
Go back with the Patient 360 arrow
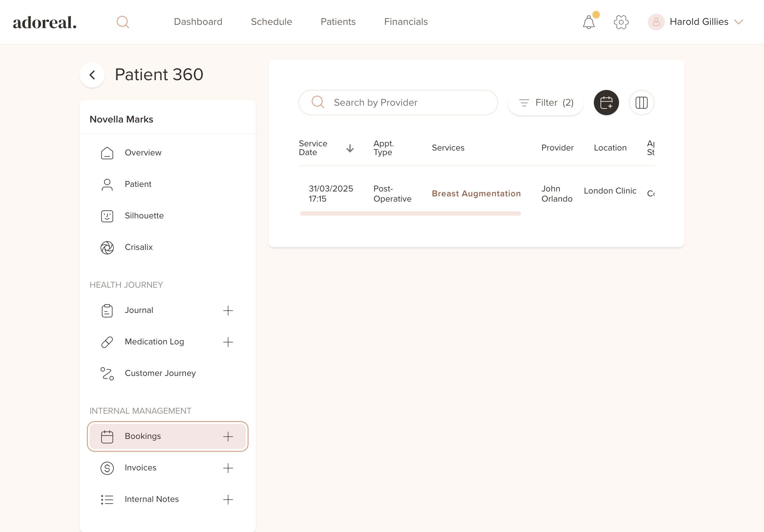(92, 75)
